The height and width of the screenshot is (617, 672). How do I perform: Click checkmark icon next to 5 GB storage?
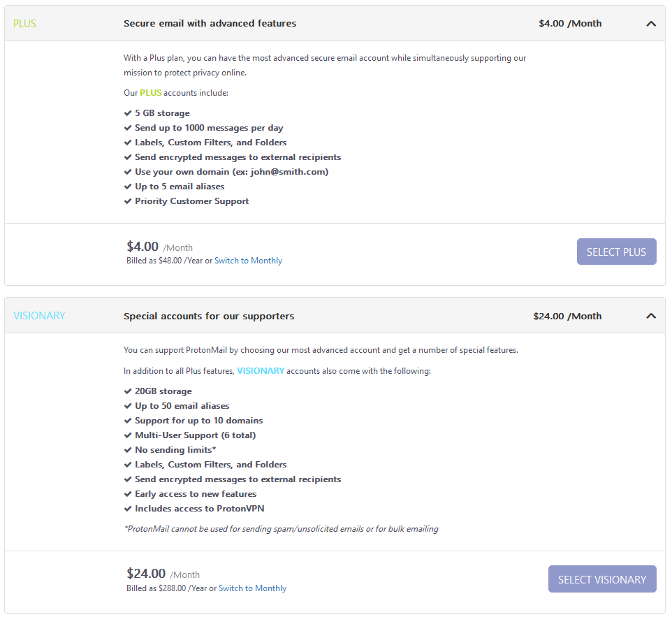point(128,113)
